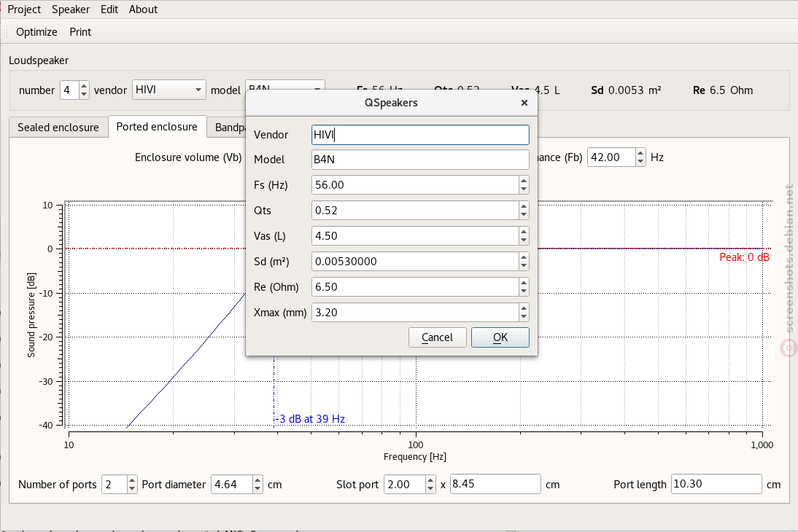Open the Project menu
The width and height of the screenshot is (798, 532).
click(24, 9)
